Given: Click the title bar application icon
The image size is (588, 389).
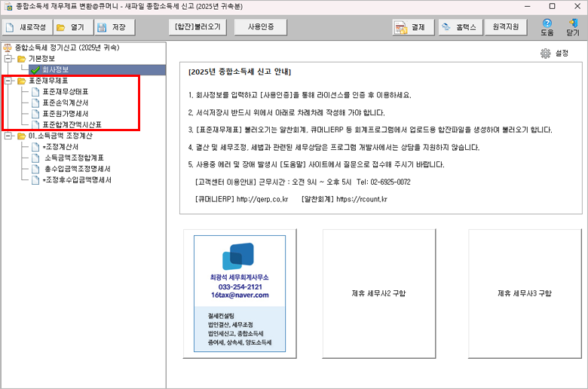Looking at the screenshot, I should tap(8, 6).
